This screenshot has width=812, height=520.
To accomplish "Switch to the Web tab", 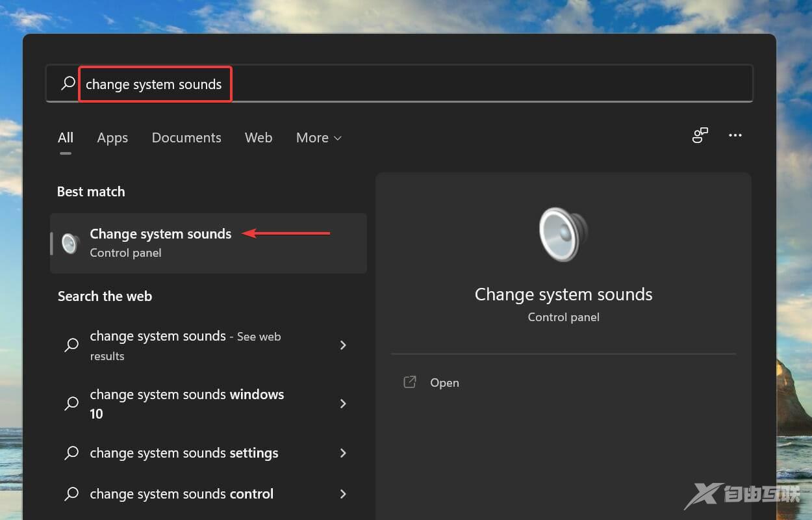I will (258, 138).
